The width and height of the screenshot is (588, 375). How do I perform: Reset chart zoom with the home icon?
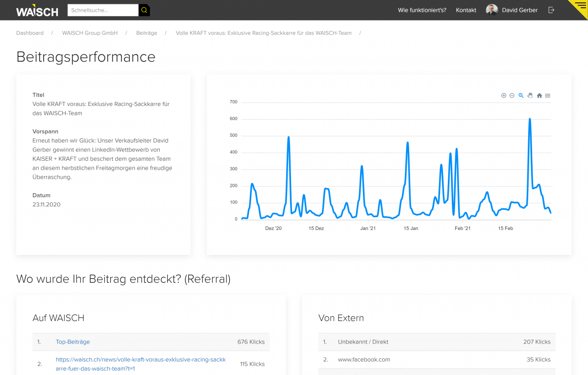[539, 96]
